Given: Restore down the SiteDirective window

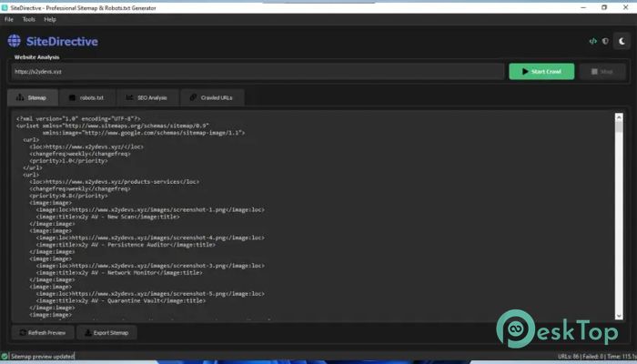Looking at the screenshot, I should tap(604, 7).
